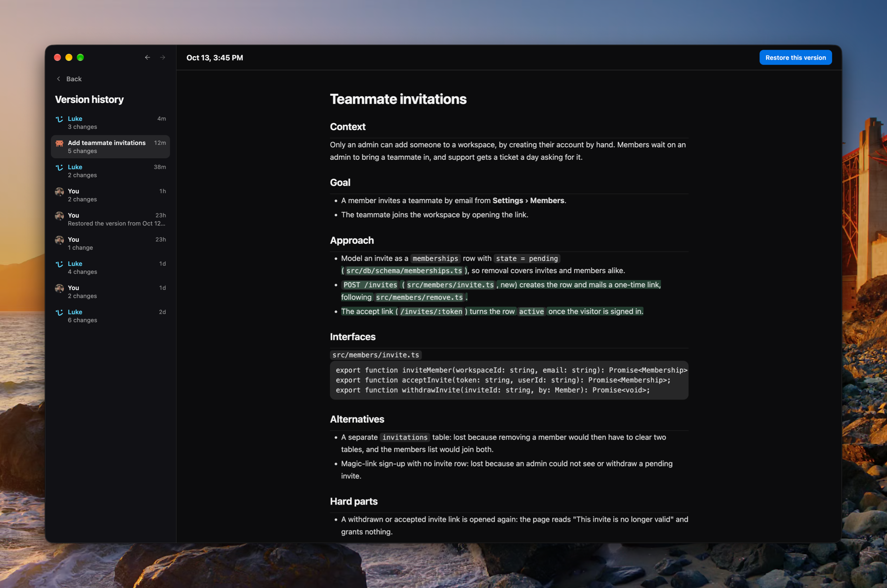Screen dimensions: 887x588
Task: Select Luke's version from 4m ago
Action: pos(110,123)
